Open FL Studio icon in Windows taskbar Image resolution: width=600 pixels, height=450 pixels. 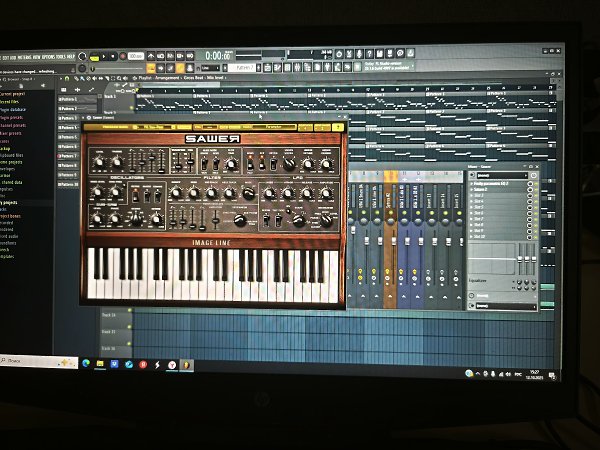pos(186,366)
